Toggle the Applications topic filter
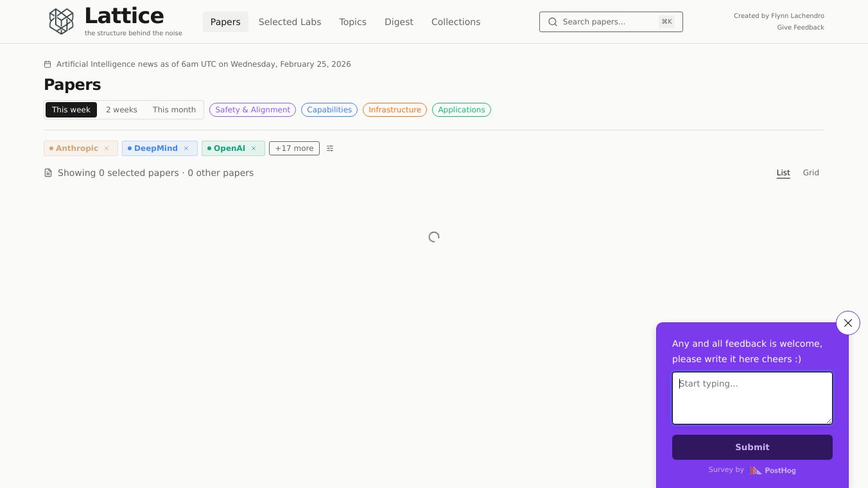This screenshot has width=868, height=488. [462, 110]
